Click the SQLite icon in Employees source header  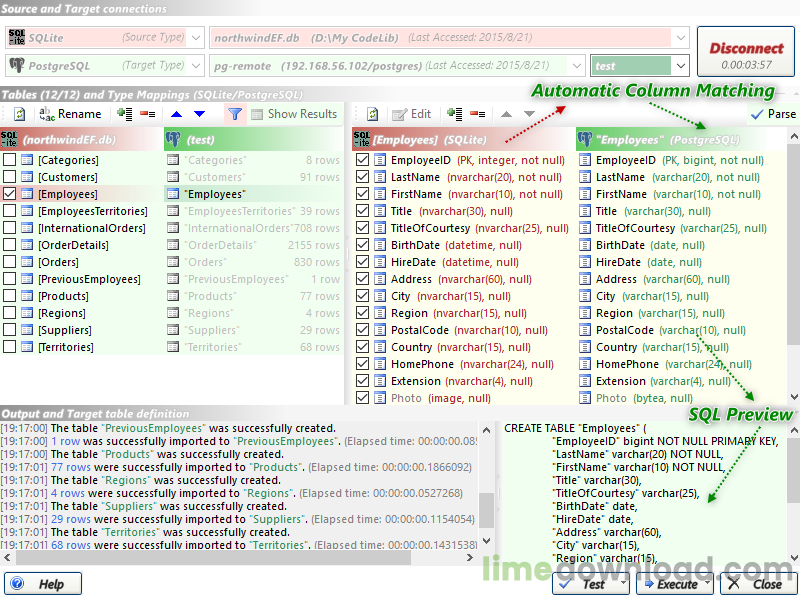pos(361,139)
